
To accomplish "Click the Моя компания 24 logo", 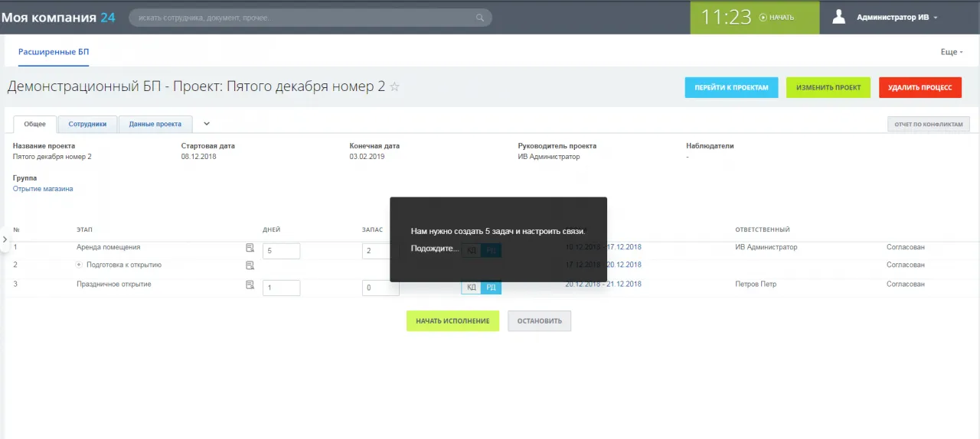I will pyautogui.click(x=58, y=17).
